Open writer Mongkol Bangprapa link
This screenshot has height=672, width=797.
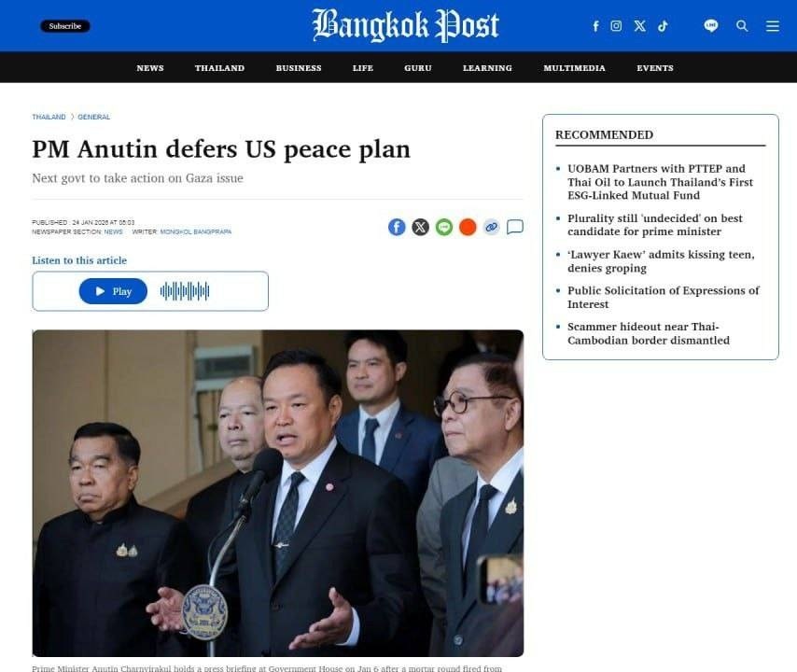(x=196, y=231)
